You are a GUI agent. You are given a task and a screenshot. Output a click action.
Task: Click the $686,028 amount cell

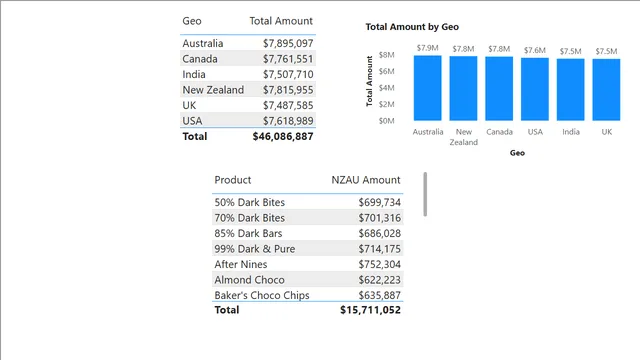click(380, 233)
